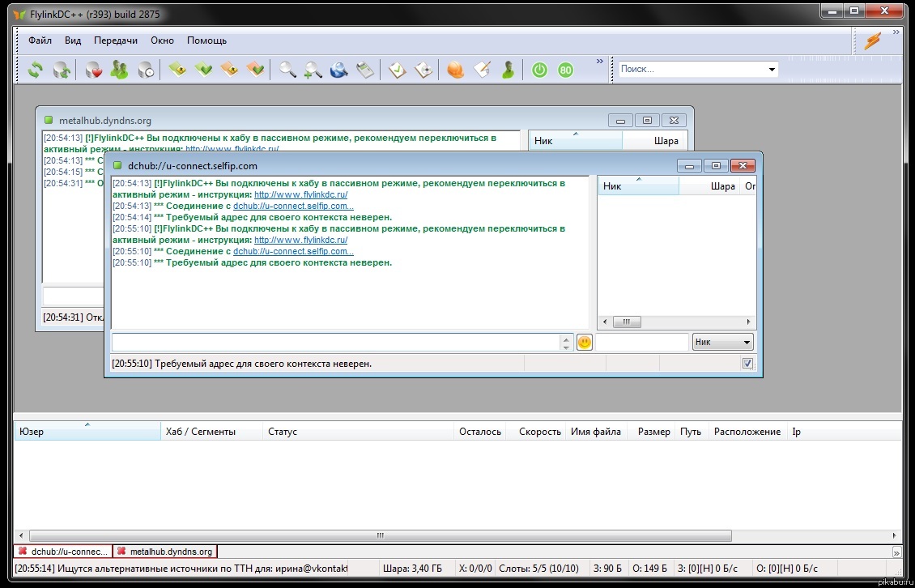The image size is (915, 588).
Task: Open Favorite Hubs with the heart icon
Action: point(94,70)
